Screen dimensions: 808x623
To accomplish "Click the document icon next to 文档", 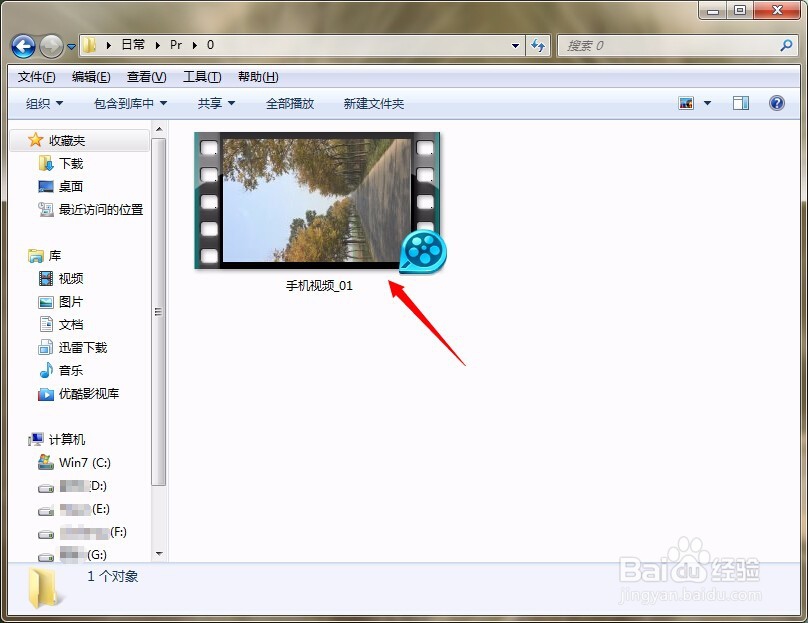I will point(46,324).
